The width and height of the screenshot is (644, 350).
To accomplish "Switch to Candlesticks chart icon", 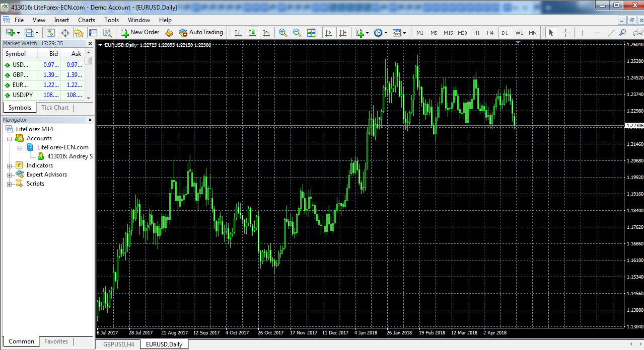I will pyautogui.click(x=252, y=32).
